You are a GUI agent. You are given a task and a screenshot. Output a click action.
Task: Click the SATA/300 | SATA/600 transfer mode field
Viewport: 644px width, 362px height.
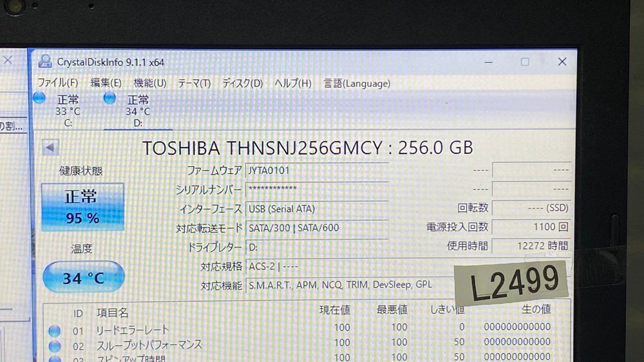(317, 227)
